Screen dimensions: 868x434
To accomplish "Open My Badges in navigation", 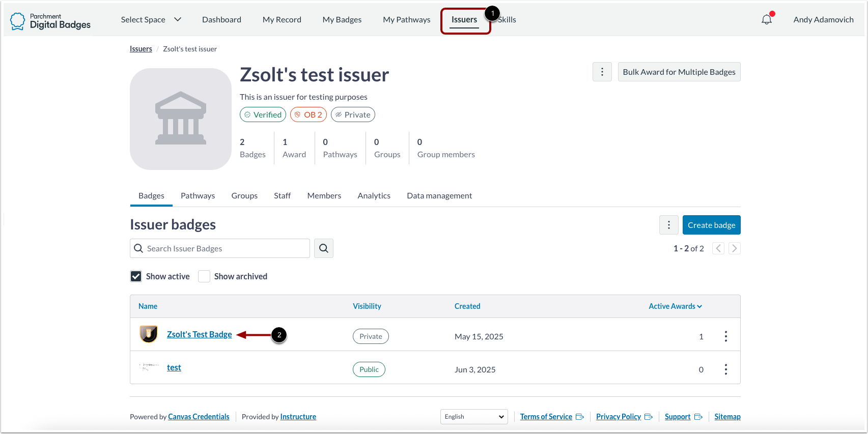I will (x=342, y=19).
